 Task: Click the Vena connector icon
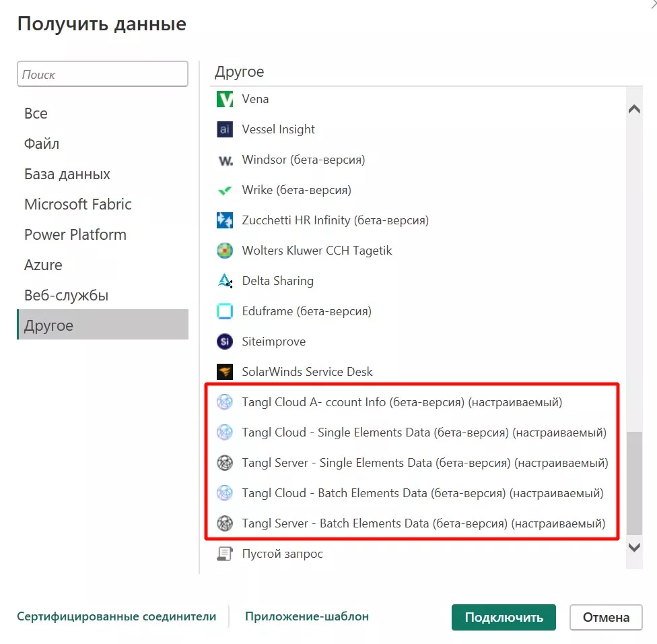tap(224, 99)
